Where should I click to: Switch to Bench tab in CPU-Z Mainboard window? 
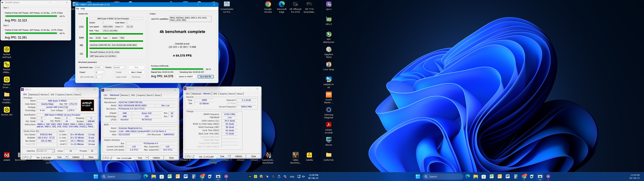click(x=150, y=95)
